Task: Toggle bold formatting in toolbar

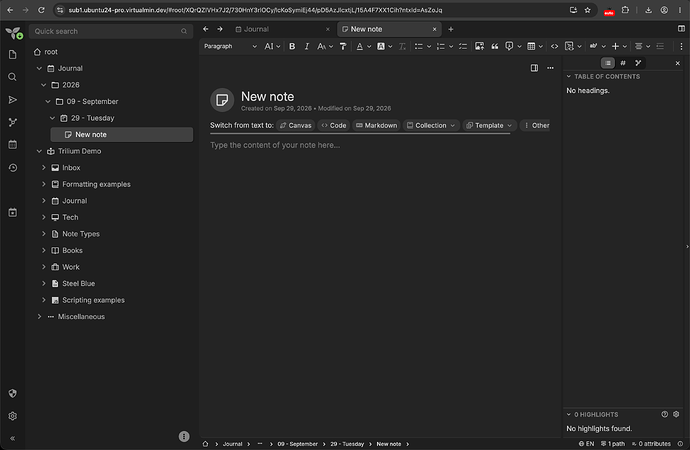Action: click(292, 46)
